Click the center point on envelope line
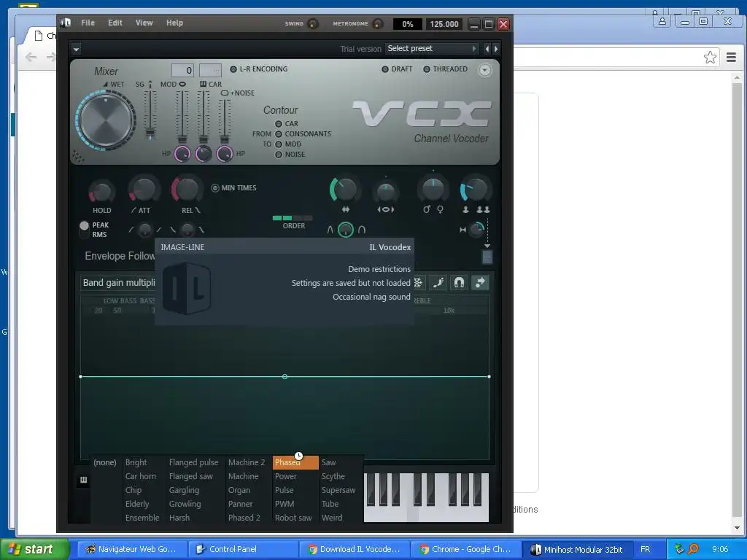Image resolution: width=747 pixels, height=560 pixels. 285,377
